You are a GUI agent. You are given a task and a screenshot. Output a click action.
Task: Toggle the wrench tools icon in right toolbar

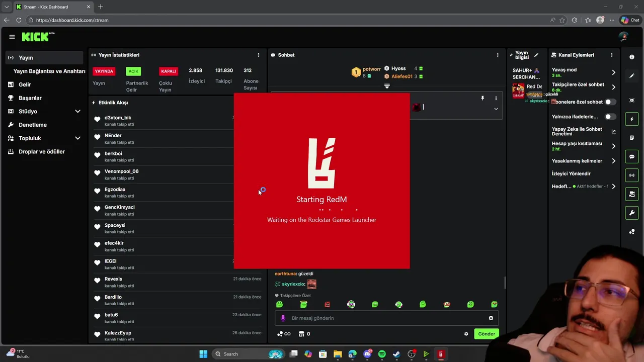[632, 213]
